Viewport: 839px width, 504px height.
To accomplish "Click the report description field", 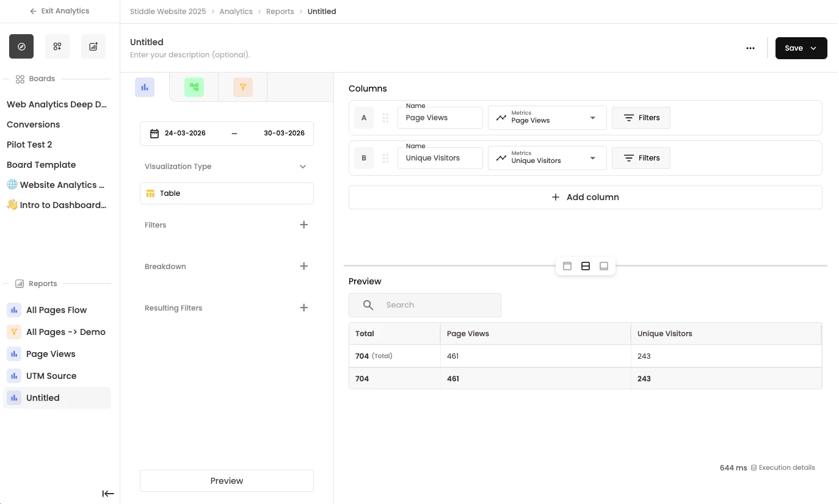I will click(190, 55).
